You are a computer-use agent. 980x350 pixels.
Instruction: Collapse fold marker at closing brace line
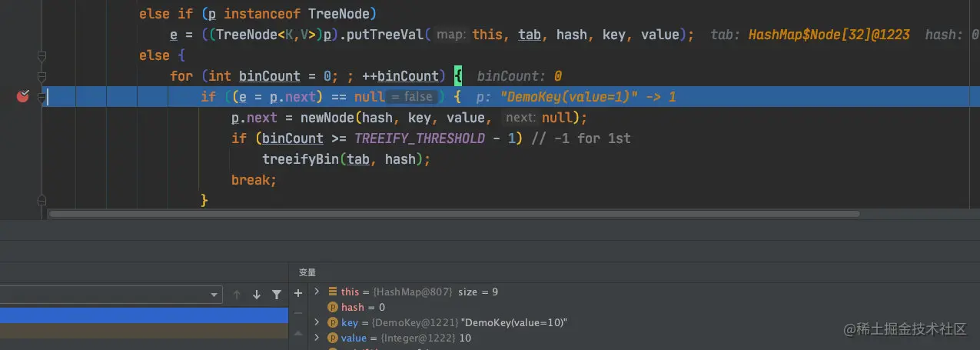(x=42, y=200)
